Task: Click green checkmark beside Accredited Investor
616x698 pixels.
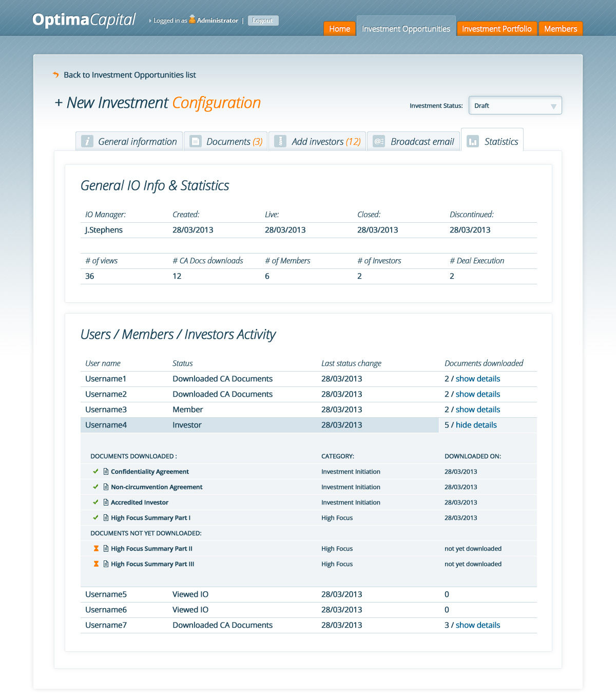Action: [95, 502]
